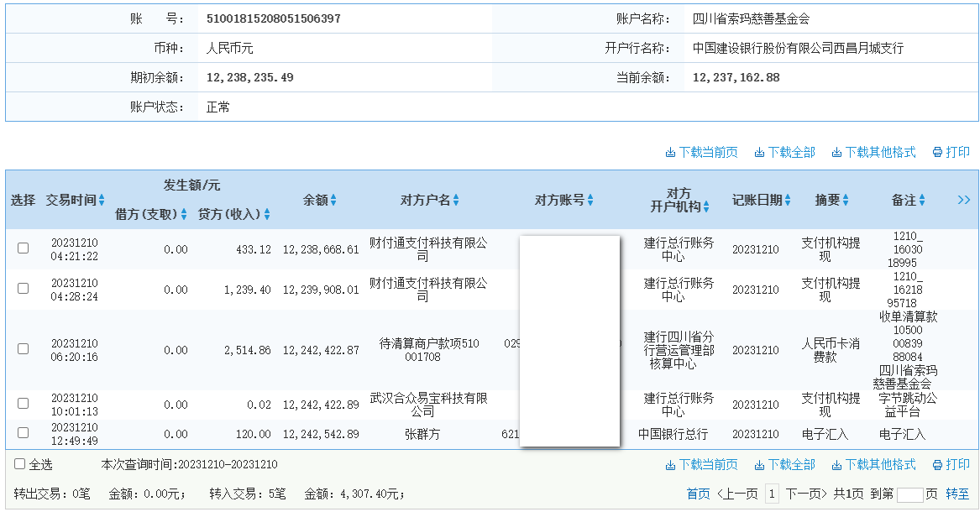The width and height of the screenshot is (980, 512).
Task: Click top 下载当前页 link text
Action: tap(708, 153)
